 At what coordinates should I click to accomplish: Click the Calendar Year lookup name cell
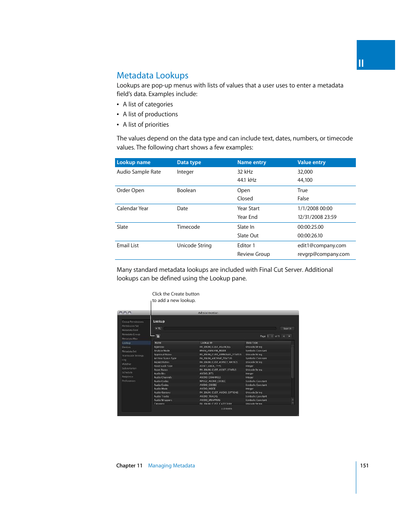click(x=132, y=208)
